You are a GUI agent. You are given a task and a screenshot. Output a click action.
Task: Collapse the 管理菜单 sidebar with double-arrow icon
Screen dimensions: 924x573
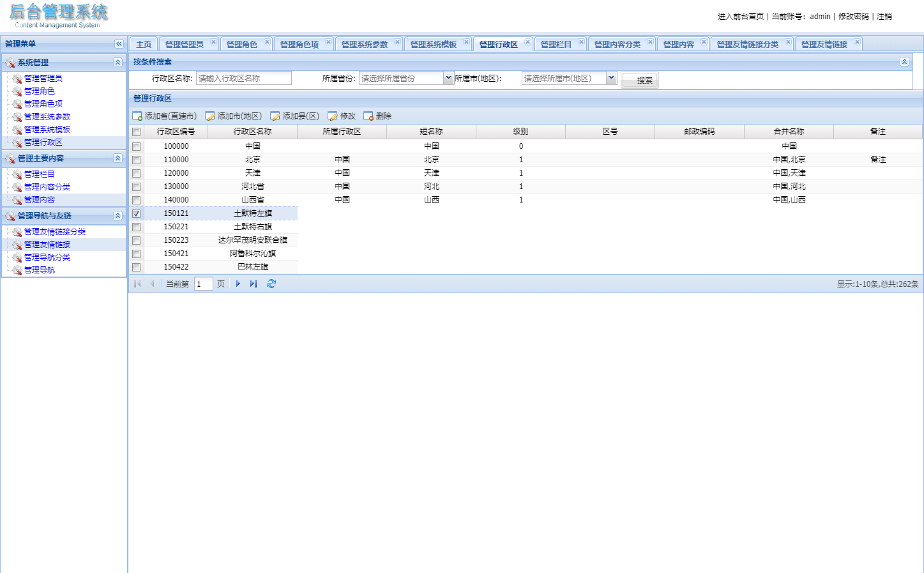pyautogui.click(x=118, y=43)
